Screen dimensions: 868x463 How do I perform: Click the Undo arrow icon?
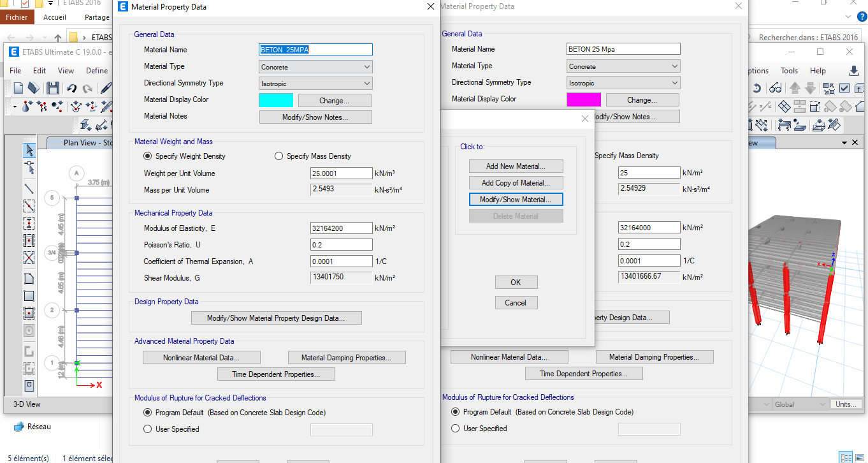click(72, 88)
